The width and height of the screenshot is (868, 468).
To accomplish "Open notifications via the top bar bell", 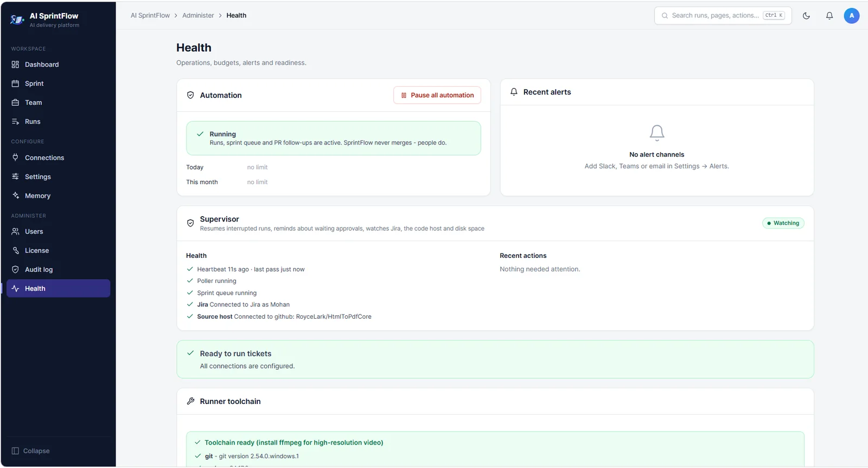I will click(829, 16).
